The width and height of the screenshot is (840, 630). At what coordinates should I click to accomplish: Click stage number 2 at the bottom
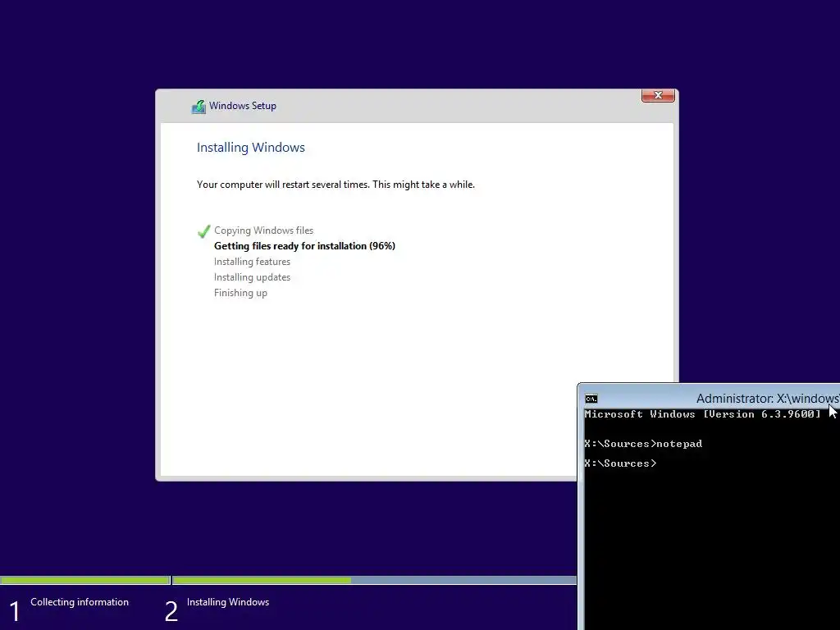(x=171, y=611)
